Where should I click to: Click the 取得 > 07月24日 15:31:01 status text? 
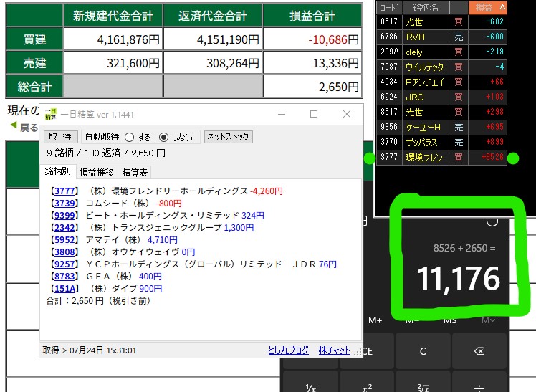[90, 350]
